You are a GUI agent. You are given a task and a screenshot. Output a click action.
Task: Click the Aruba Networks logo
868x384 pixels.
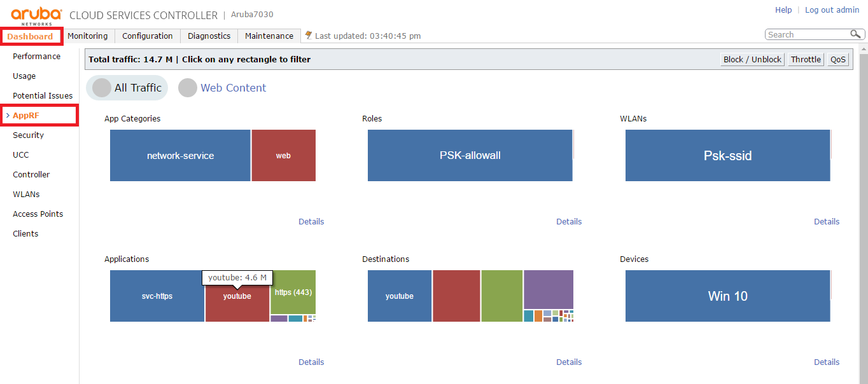[36, 15]
